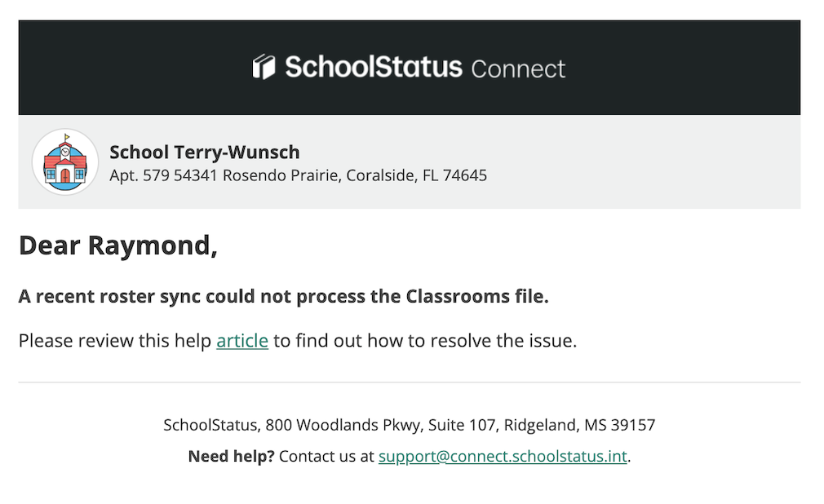Screen dimensions: 824x504
Task: Click the SchoolStatus wordmark in header
Action: click(x=373, y=67)
